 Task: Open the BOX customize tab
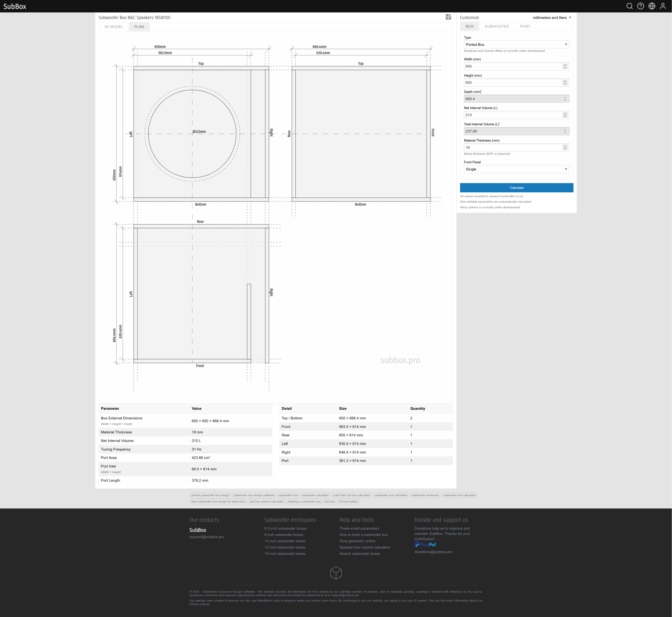(x=469, y=26)
